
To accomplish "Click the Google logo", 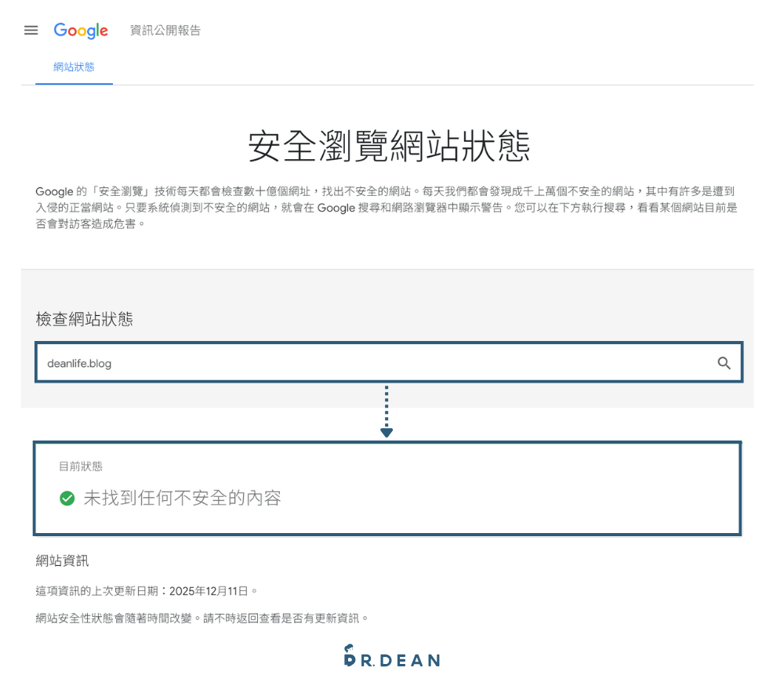I will (81, 31).
